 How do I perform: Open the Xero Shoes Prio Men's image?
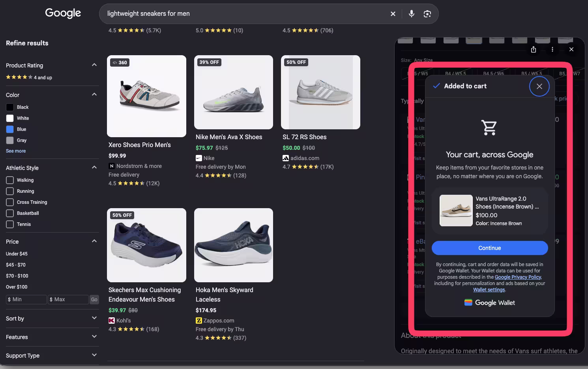pos(146,96)
